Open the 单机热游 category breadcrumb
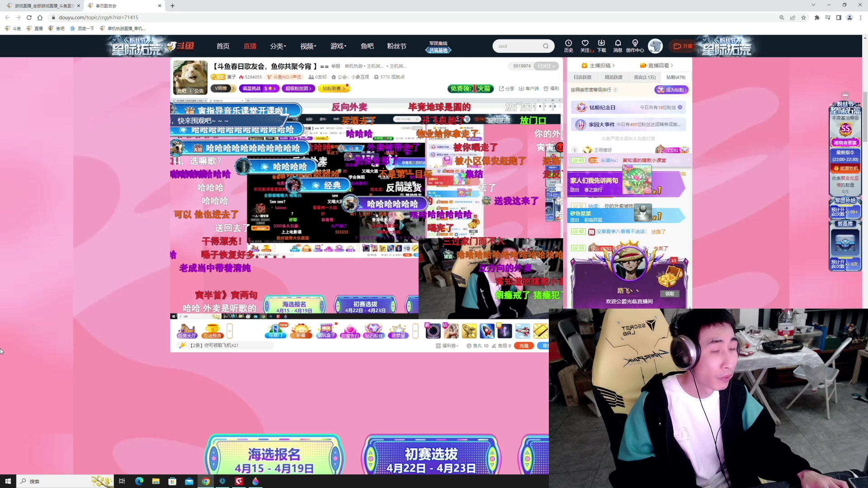Image resolution: width=868 pixels, height=488 pixels. click(x=354, y=66)
